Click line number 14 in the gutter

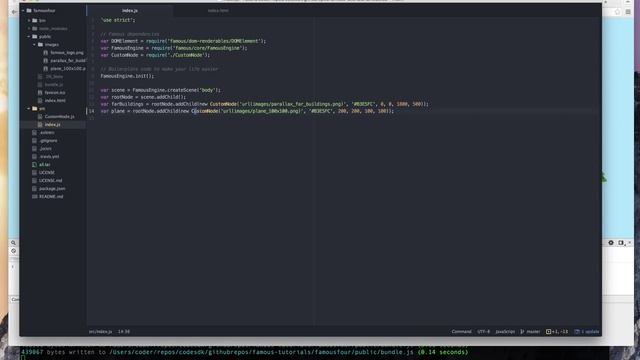tap(91, 111)
